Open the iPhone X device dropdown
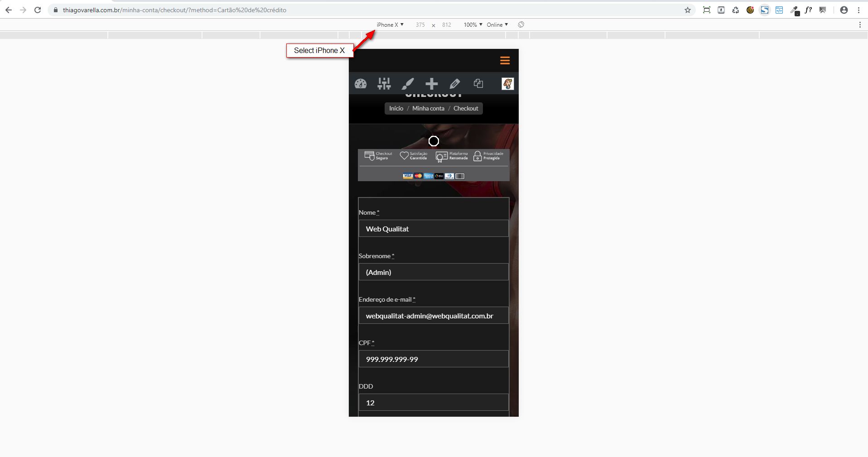868x457 pixels. [390, 25]
